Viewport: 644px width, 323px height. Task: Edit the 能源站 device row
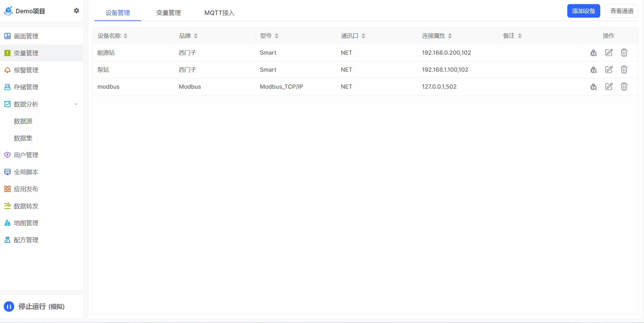(609, 53)
